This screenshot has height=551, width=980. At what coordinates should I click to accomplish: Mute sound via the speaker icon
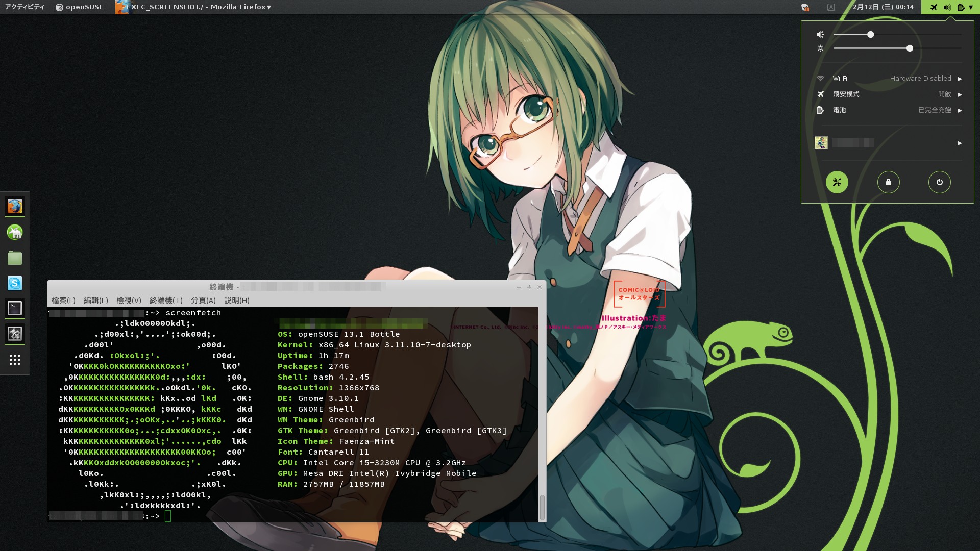tap(820, 35)
